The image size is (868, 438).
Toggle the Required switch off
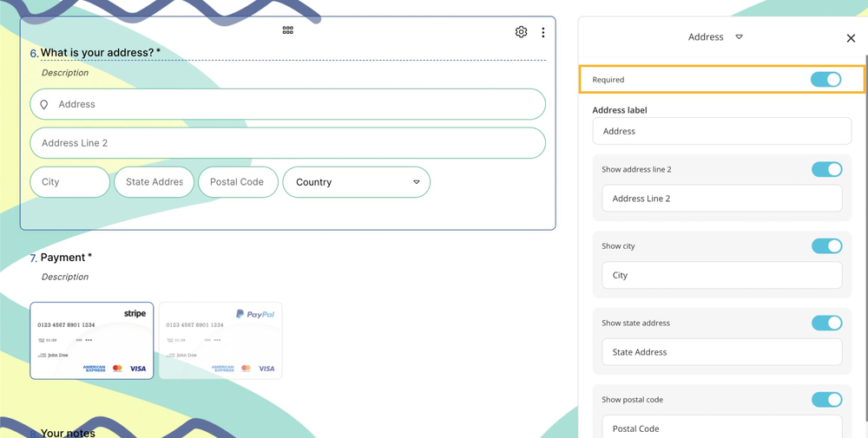coord(825,80)
